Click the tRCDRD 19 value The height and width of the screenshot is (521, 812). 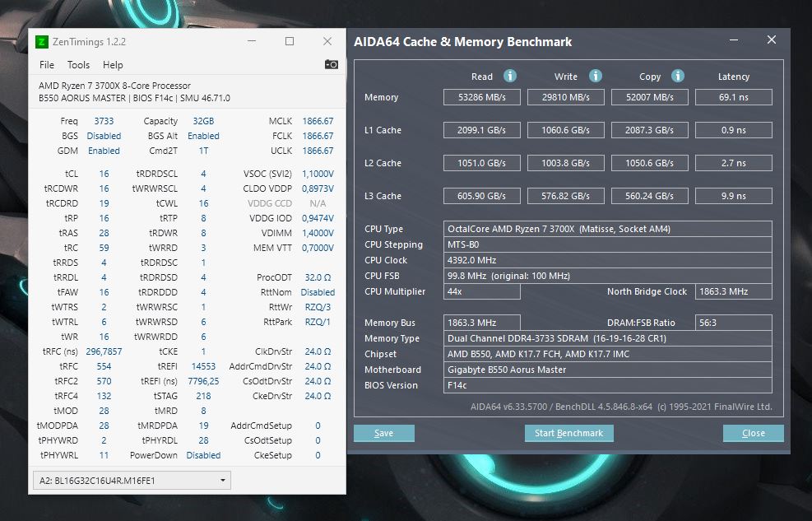104,203
